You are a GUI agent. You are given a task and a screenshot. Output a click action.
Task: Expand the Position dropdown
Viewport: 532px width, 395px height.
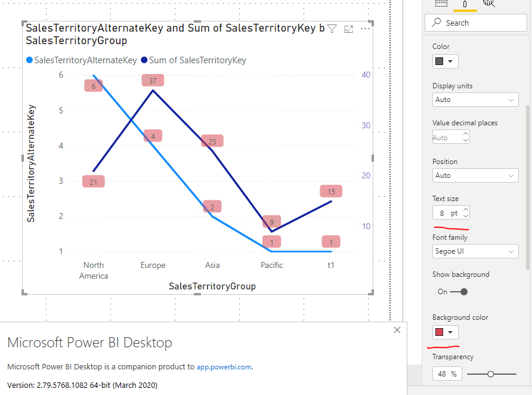(x=475, y=175)
